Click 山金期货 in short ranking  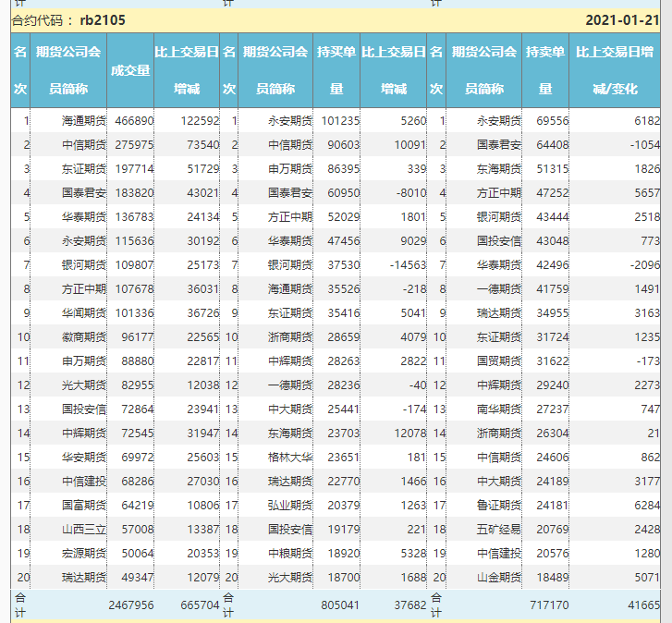499,577
